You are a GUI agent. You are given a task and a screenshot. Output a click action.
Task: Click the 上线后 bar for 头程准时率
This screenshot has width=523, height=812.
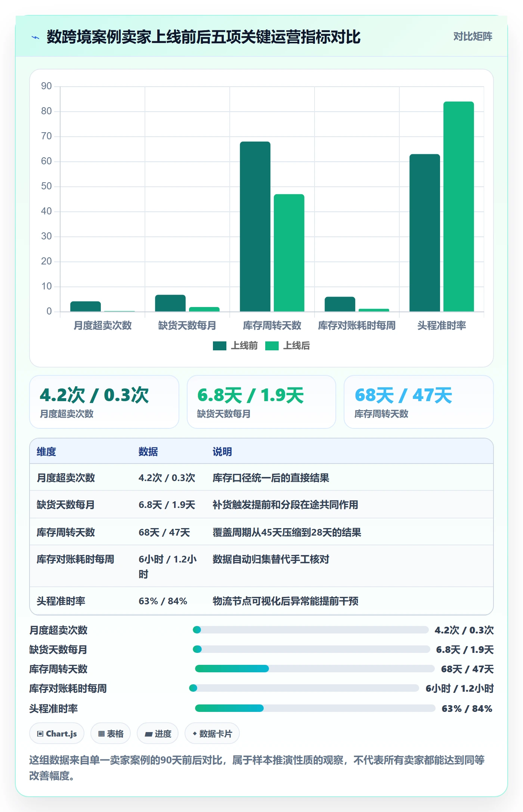tap(459, 207)
